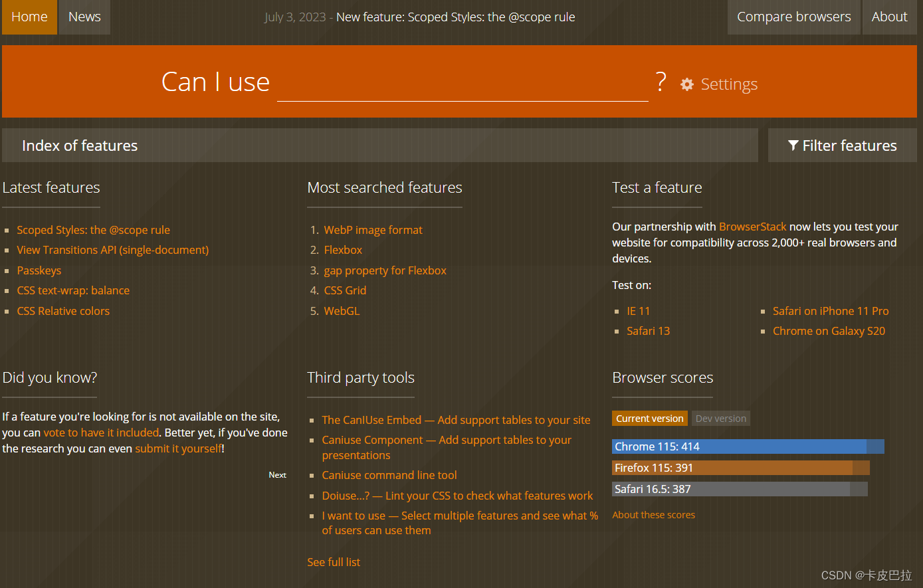Open The CanIUse Embed tool link
This screenshot has height=588, width=923.
[456, 420]
